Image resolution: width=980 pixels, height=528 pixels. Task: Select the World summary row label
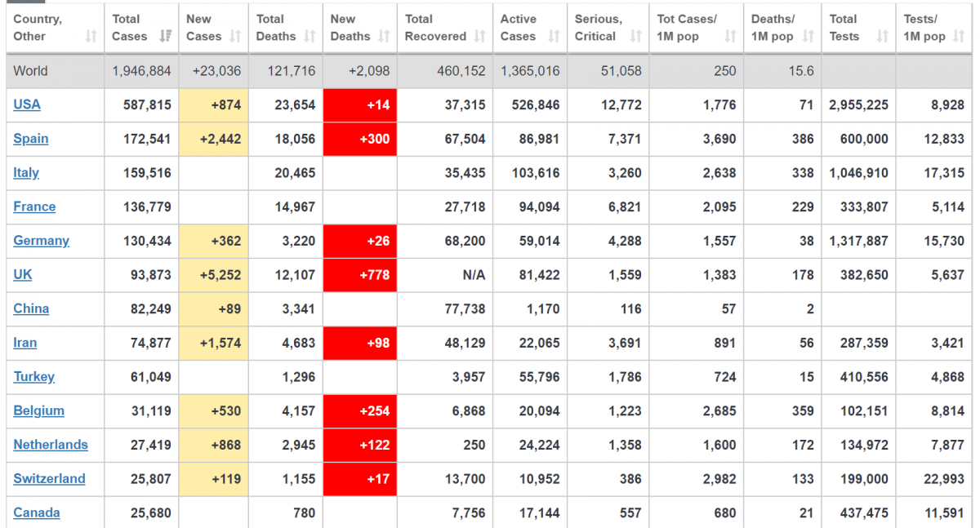[31, 71]
